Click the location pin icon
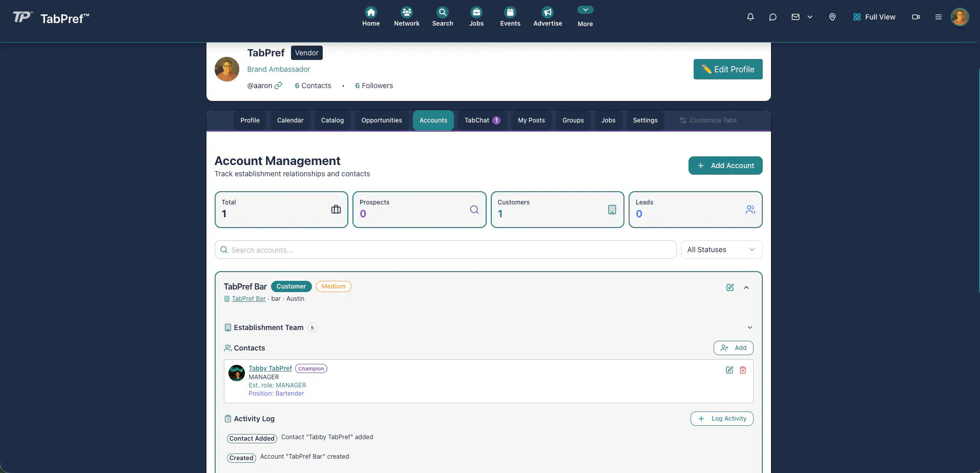980x473 pixels. pyautogui.click(x=832, y=17)
